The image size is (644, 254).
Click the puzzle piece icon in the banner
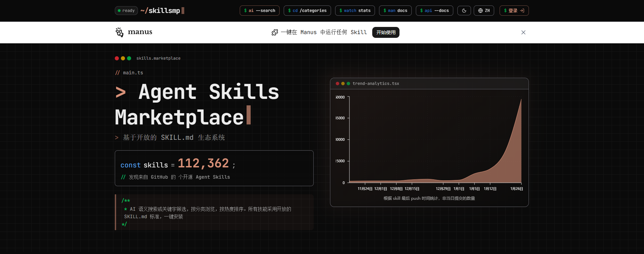pos(275,32)
